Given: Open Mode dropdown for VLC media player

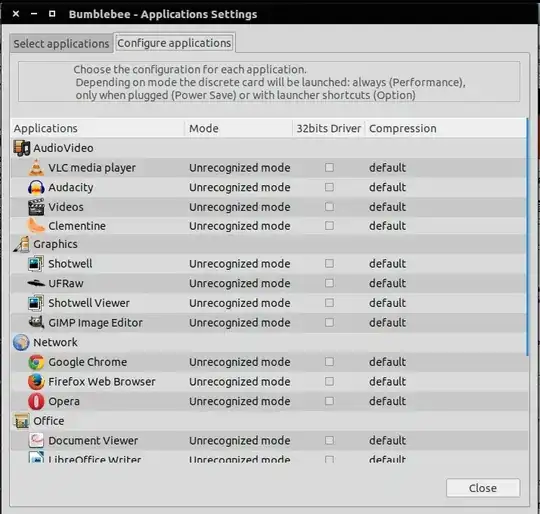Looking at the screenshot, I should point(239,168).
